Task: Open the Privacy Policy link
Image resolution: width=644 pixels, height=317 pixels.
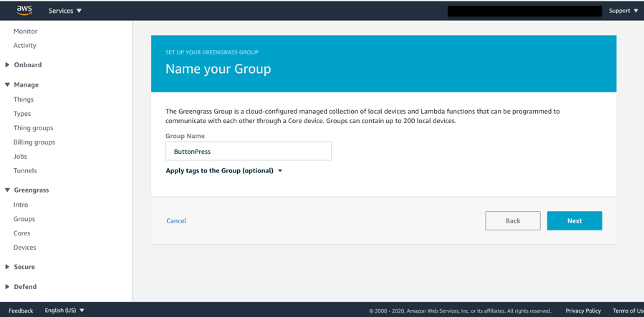Action: click(583, 311)
